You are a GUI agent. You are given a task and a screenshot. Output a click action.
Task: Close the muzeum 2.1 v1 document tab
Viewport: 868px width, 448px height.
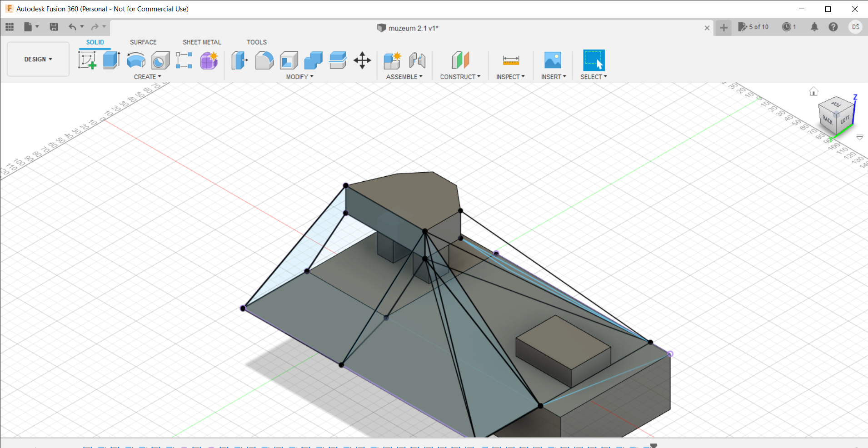(707, 28)
